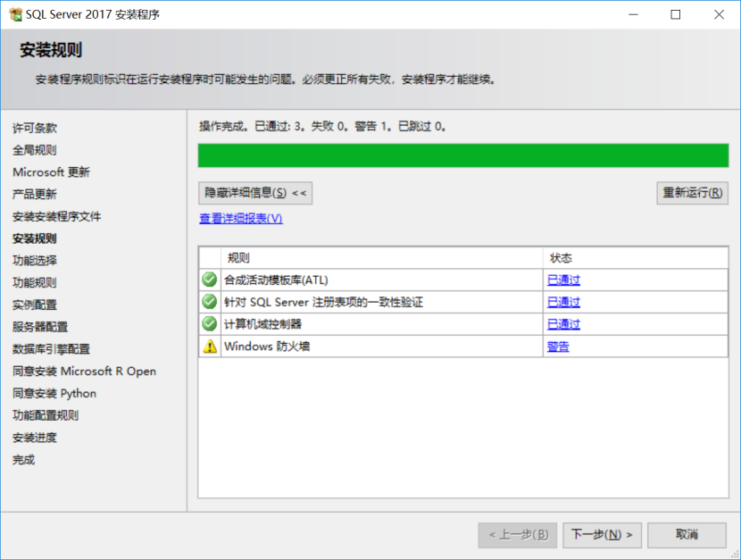Screen dimensions: 741x560
Task: Click green check icon for 合成活动模板库(ATL)
Action: coord(209,280)
